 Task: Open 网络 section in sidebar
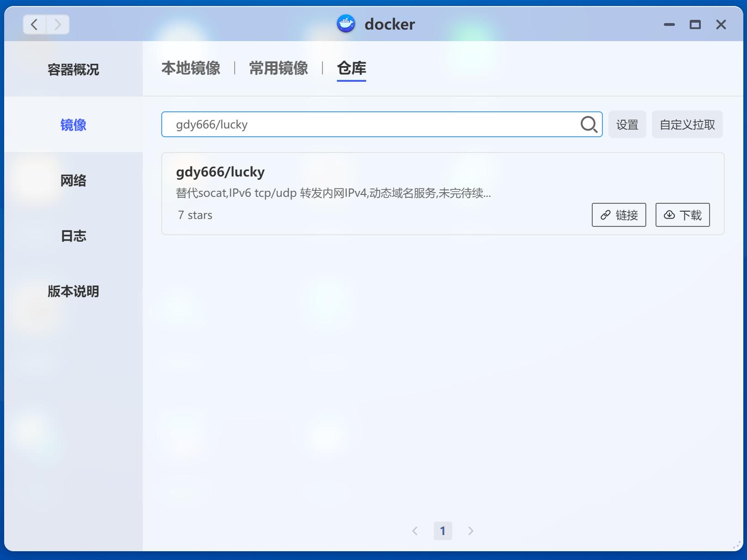point(73,180)
